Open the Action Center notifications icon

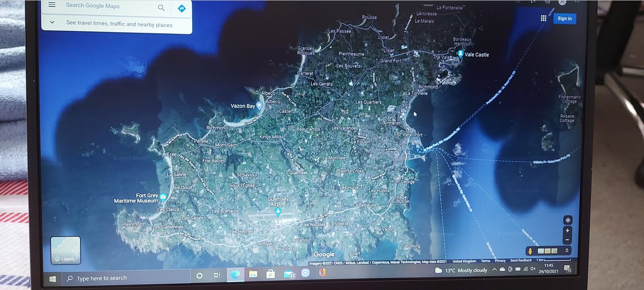pyautogui.click(x=567, y=267)
